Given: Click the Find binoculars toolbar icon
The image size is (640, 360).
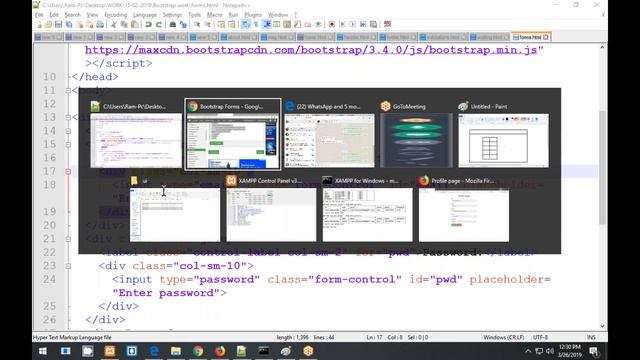Looking at the screenshot, I should point(173,24).
